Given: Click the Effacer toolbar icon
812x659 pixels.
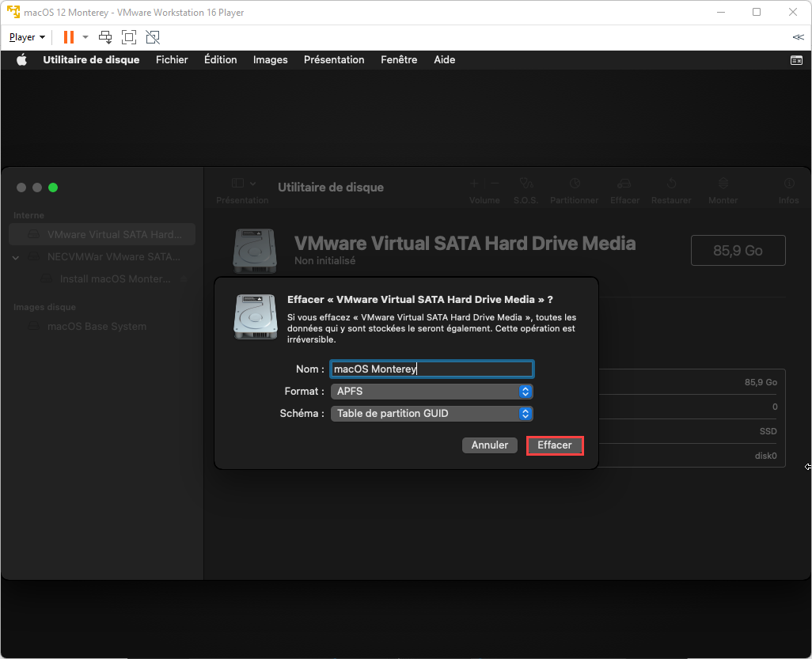Looking at the screenshot, I should (624, 184).
